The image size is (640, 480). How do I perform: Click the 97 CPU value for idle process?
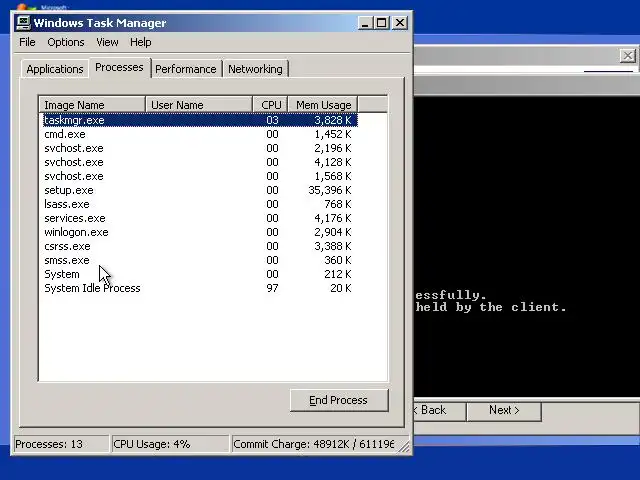click(272, 288)
